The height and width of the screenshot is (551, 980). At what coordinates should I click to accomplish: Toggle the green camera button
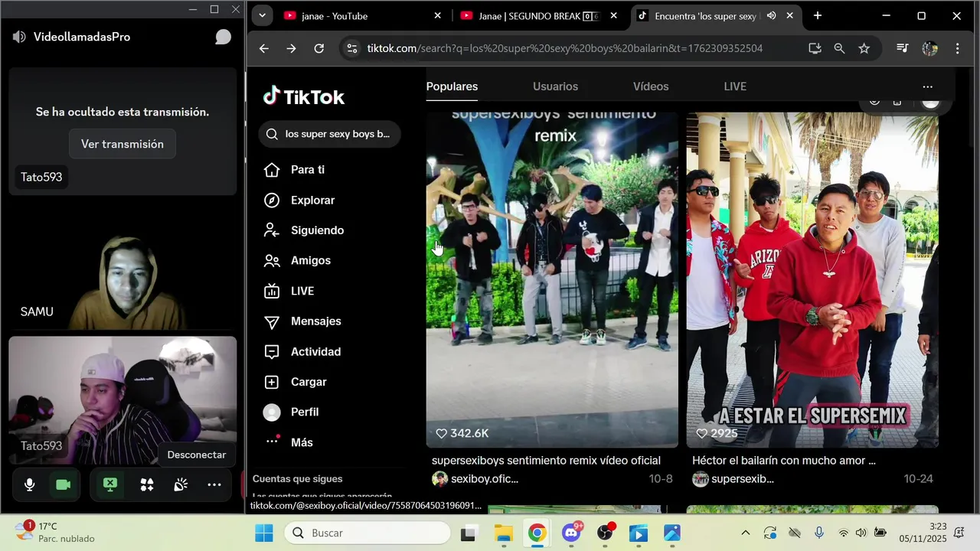point(64,485)
